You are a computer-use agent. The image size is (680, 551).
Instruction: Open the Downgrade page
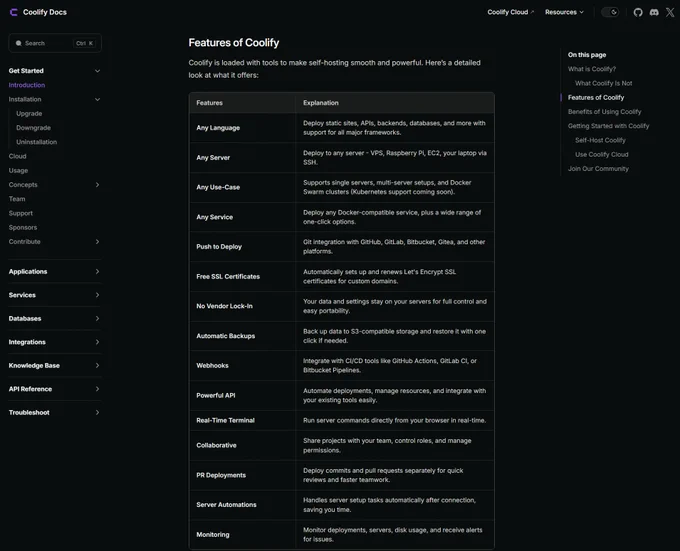(33, 128)
